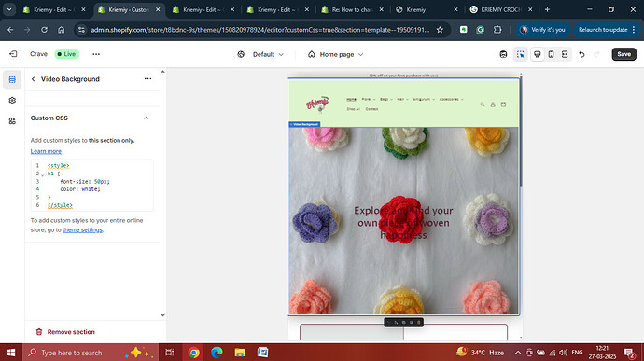Open Chrome from the taskbar
The height and width of the screenshot is (361, 644).
pyautogui.click(x=193, y=353)
